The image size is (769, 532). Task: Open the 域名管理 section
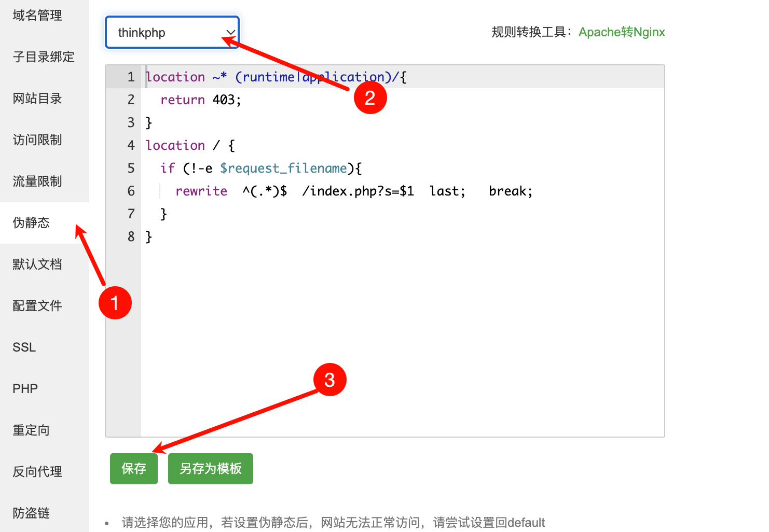(37, 15)
